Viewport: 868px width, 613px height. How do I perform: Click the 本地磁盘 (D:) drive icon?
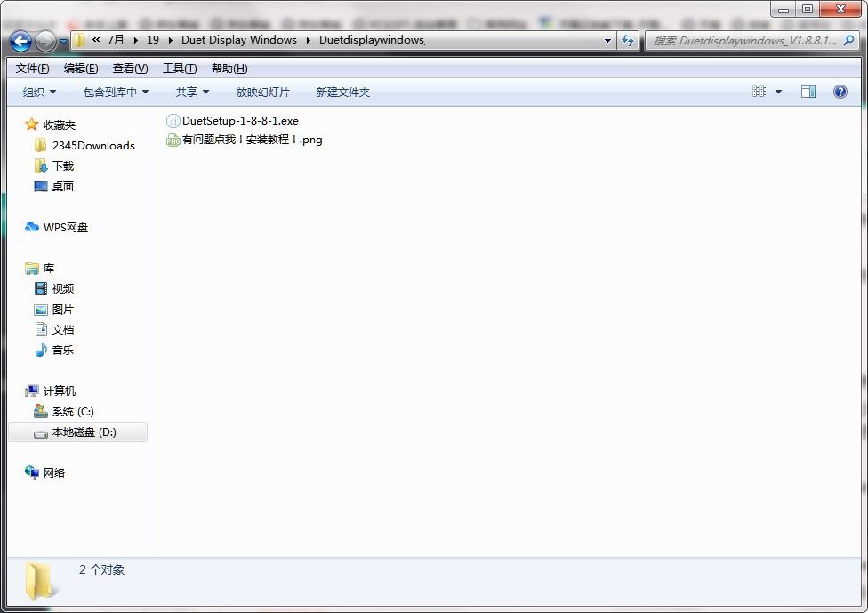pyautogui.click(x=41, y=433)
